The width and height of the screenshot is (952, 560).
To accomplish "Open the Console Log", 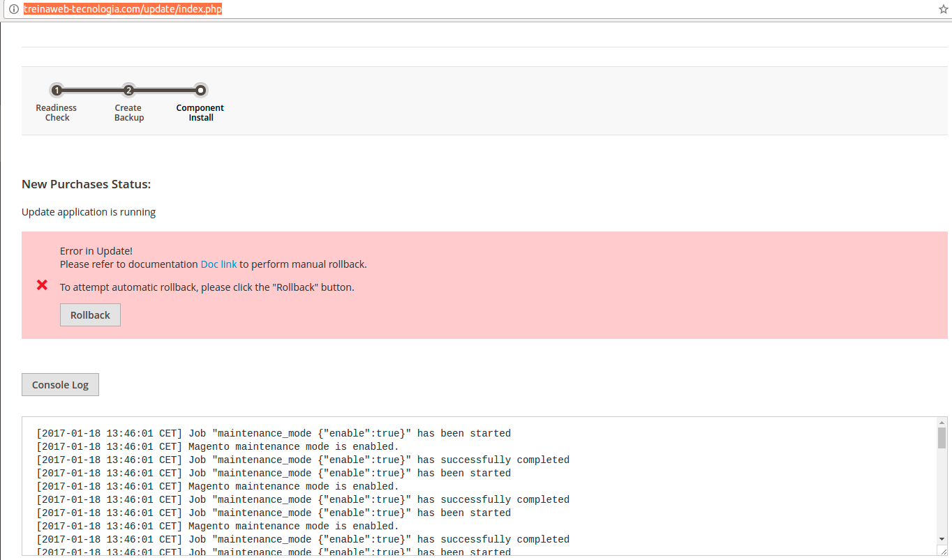I will coord(60,384).
